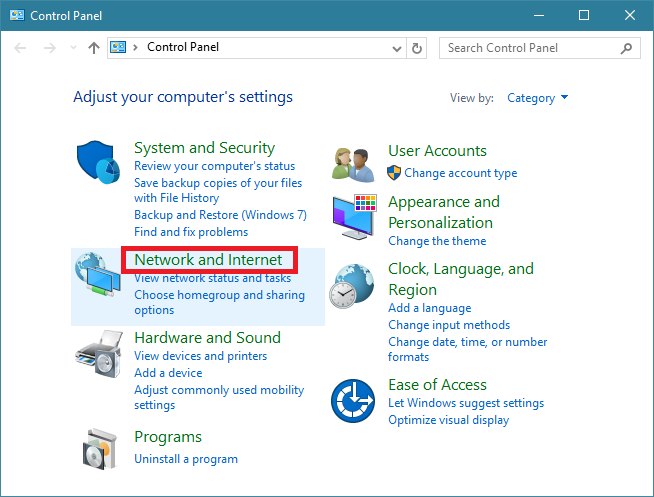This screenshot has height=497, width=654.
Task: Click Save backup copies with File History
Action: pos(218,191)
